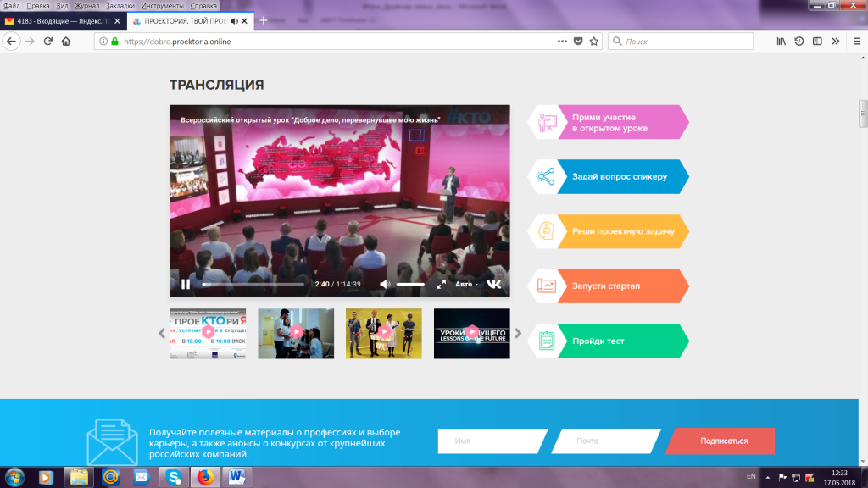Click Запусти стартап button

click(609, 286)
